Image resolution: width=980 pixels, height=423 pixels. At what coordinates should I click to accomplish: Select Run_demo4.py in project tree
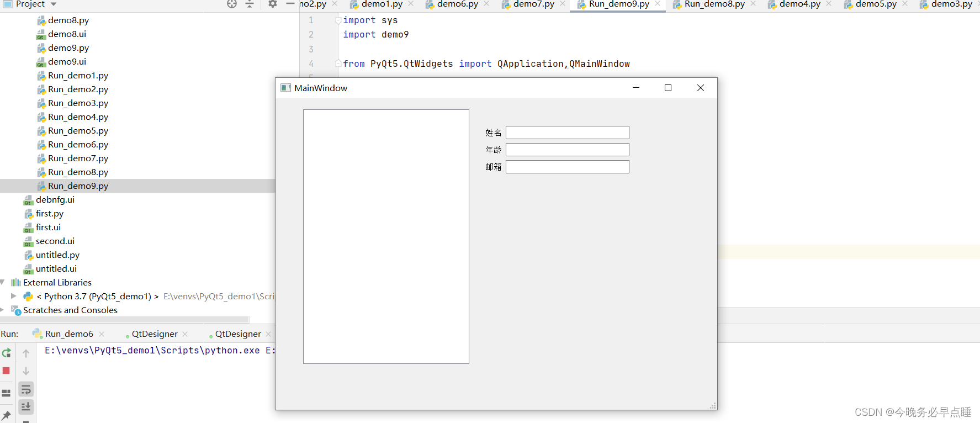78,117
